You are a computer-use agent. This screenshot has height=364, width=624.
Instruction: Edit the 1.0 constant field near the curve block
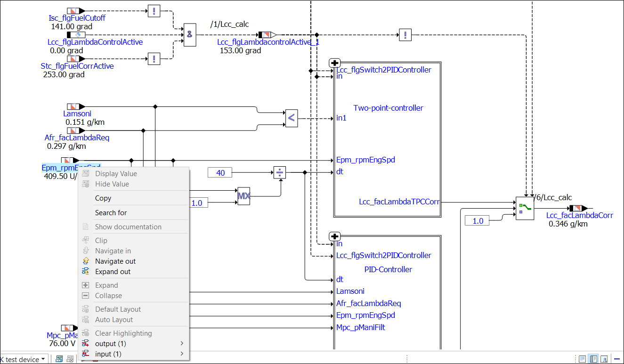(477, 220)
